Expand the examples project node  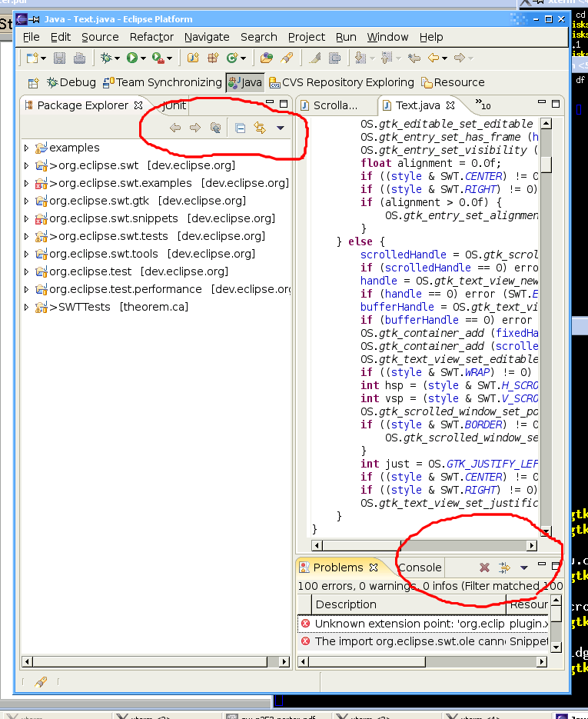click(x=26, y=148)
